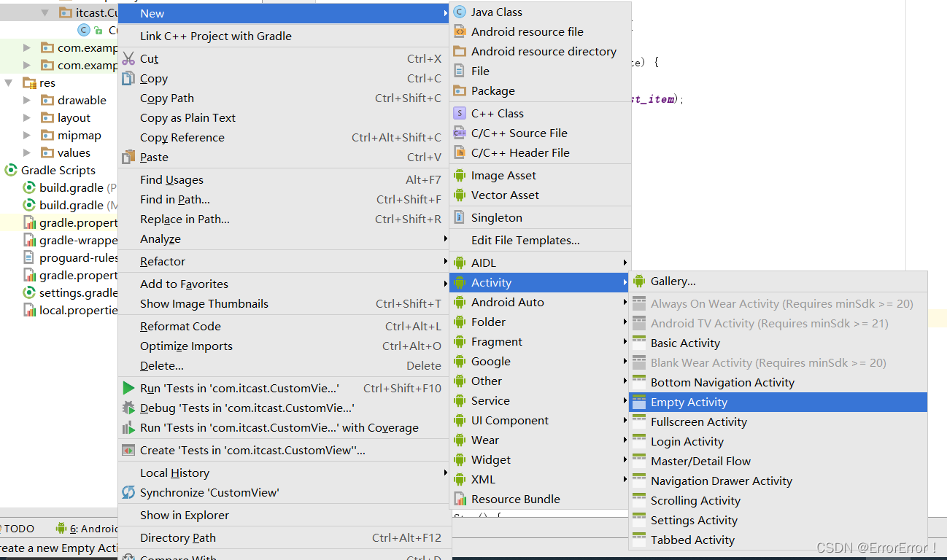Viewport: 947px width, 560px height.
Task: Choose Show in Explorer
Action: tap(285, 515)
